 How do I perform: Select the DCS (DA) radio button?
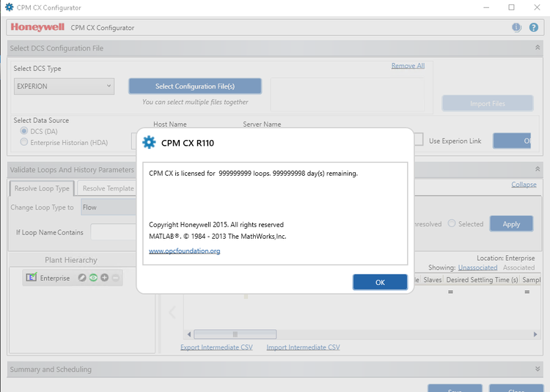click(x=25, y=131)
